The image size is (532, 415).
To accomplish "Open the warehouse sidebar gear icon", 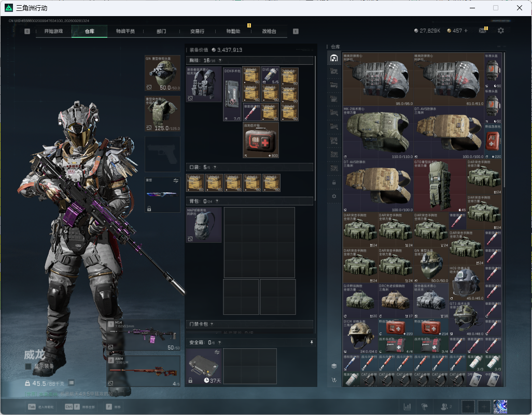I will 334,196.
